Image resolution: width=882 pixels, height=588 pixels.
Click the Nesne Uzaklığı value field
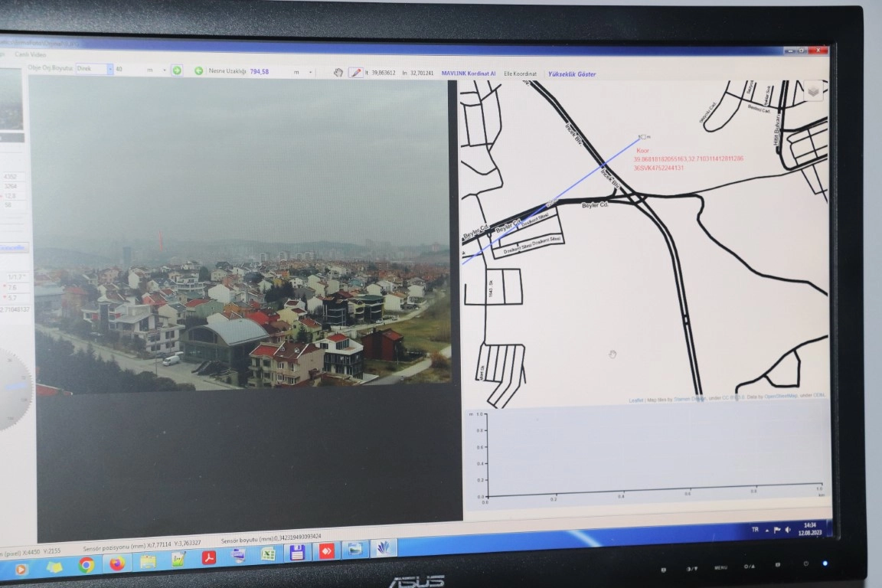point(260,71)
